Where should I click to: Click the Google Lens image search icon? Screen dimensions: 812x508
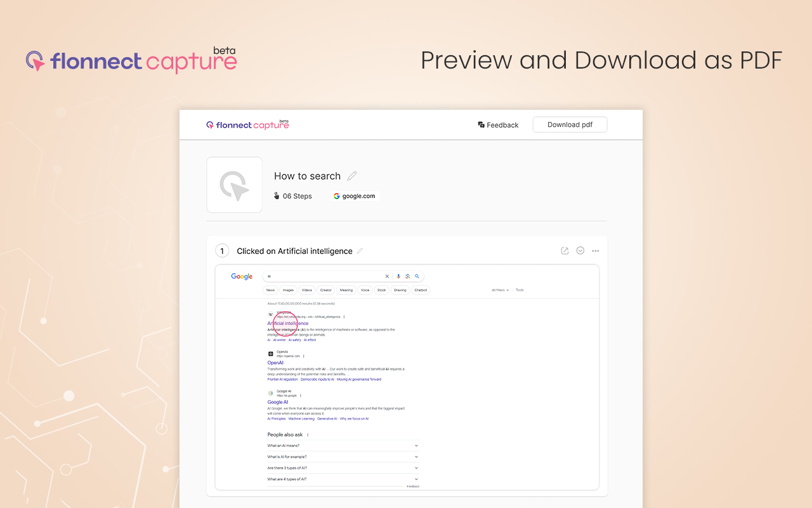pos(408,276)
